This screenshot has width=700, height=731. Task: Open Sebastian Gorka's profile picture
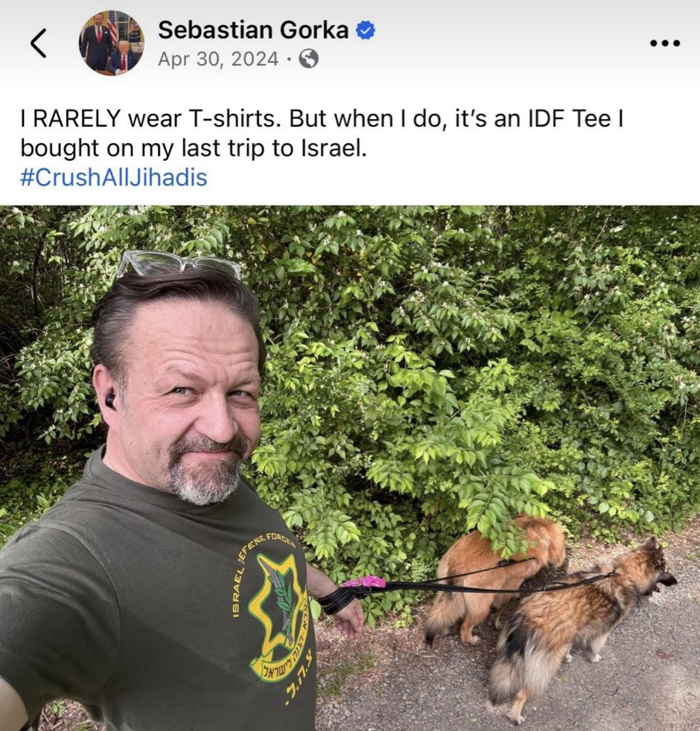pyautogui.click(x=111, y=43)
